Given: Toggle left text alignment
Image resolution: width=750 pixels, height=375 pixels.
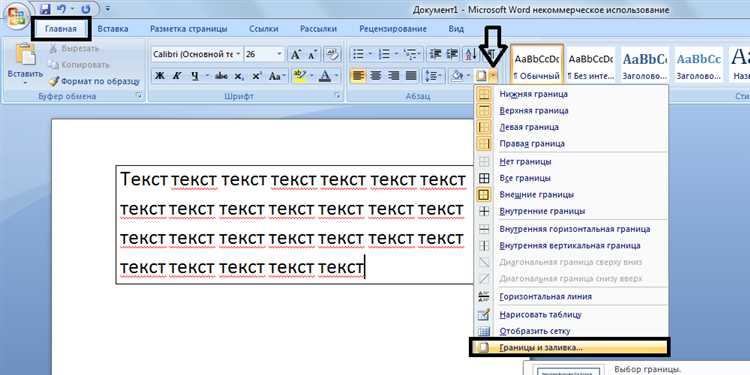Looking at the screenshot, I should tap(358, 76).
